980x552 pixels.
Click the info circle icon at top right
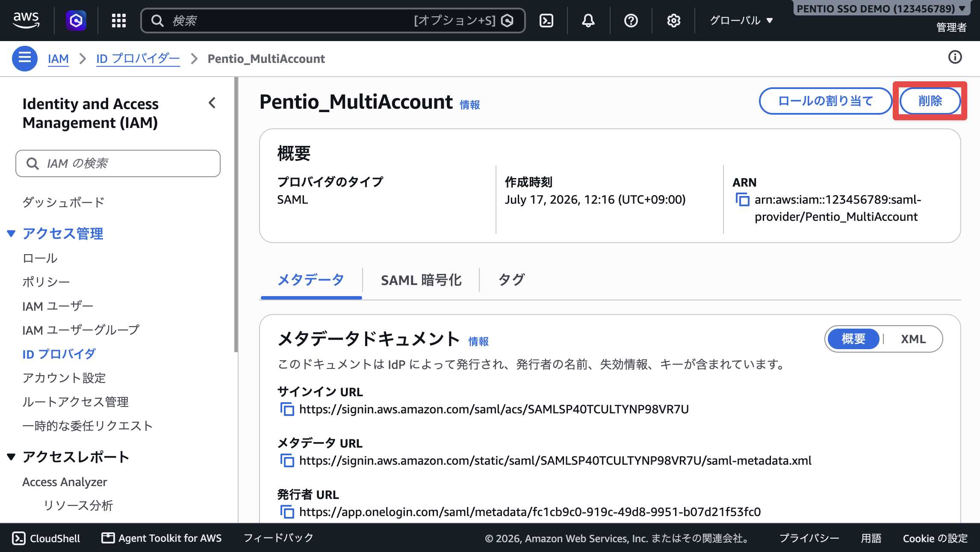pos(955,57)
